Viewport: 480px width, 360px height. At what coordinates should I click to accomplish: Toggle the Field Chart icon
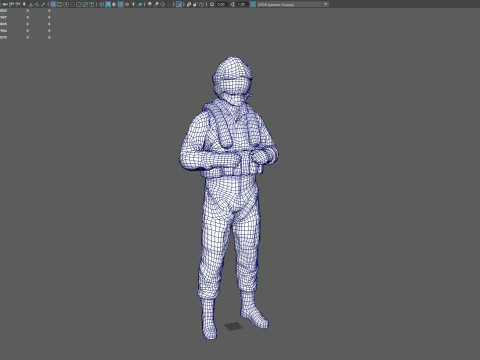(x=79, y=4)
